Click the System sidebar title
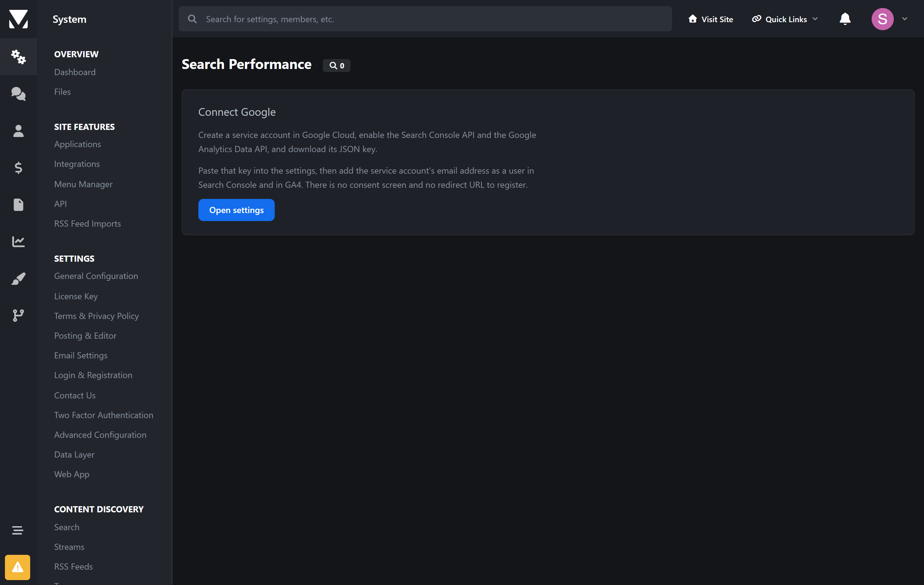Viewport: 924px width, 585px height. coord(69,19)
